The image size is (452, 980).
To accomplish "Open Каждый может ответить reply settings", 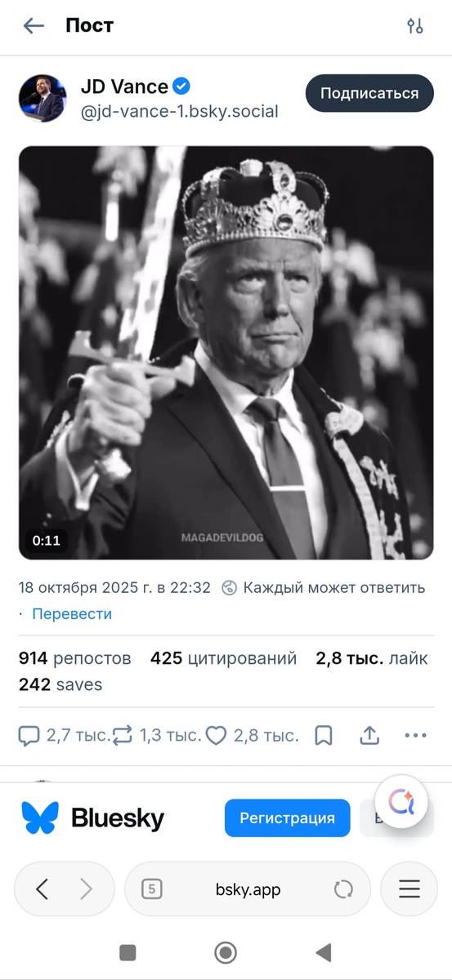I will (x=324, y=587).
